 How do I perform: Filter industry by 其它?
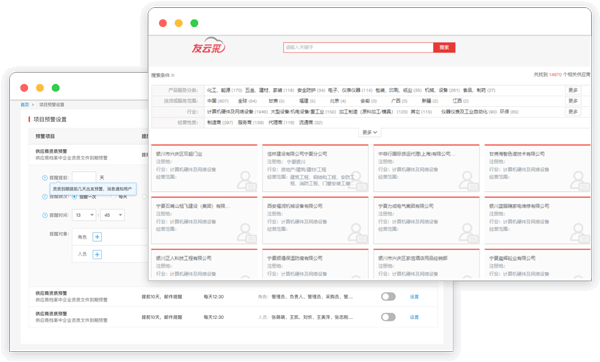coord(421,112)
